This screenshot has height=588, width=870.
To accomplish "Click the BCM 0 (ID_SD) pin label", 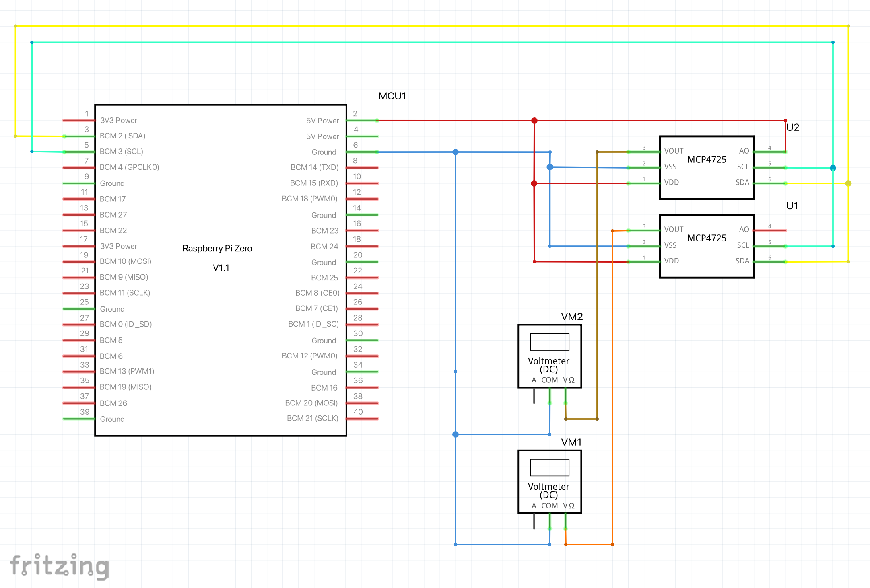I will coord(126,324).
